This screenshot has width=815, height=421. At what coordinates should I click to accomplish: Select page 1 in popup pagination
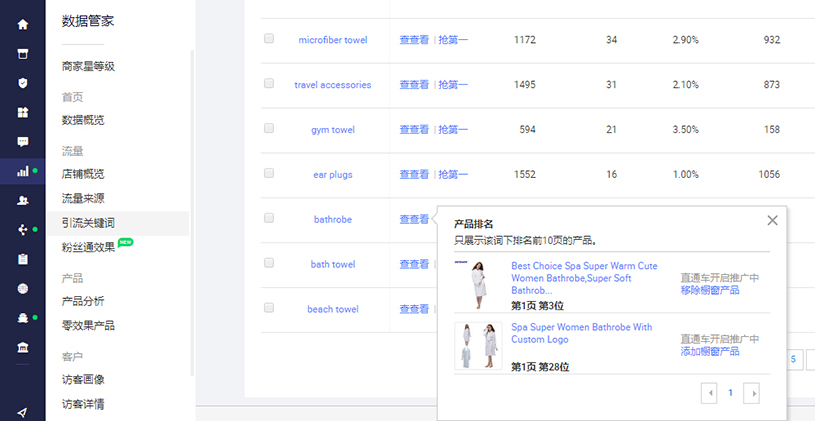[730, 393]
